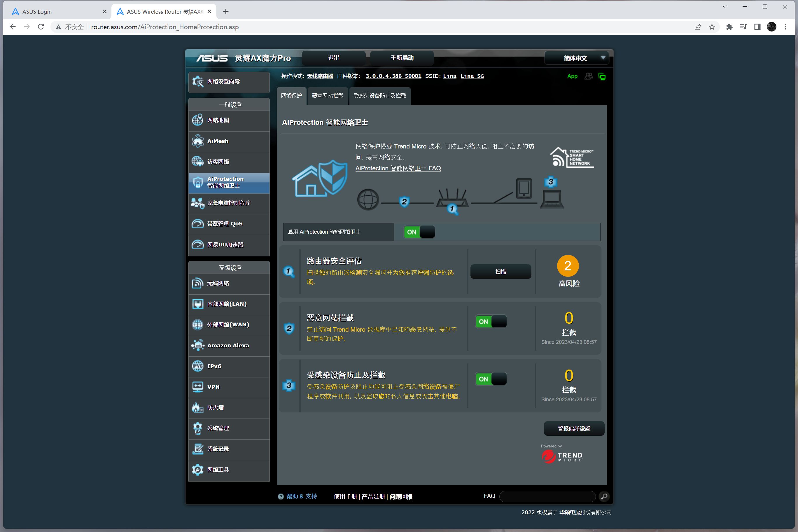Open the Chrome tab search dropdown

[725, 7]
